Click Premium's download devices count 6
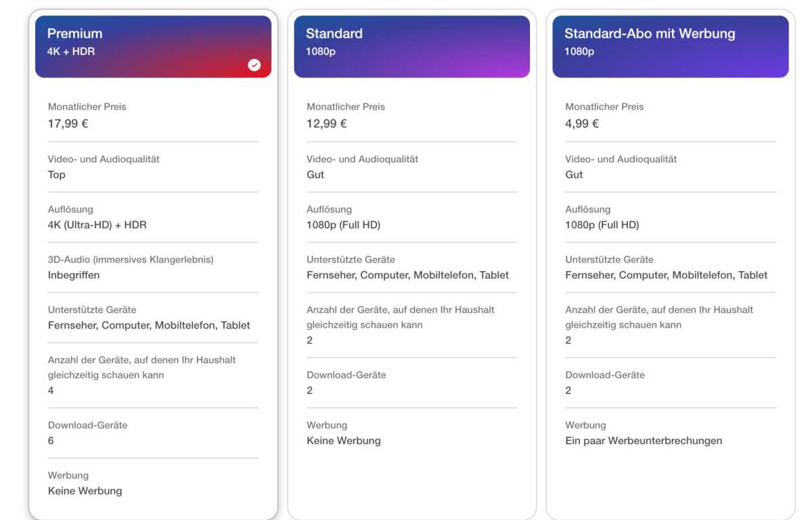Viewport: 812px width, 520px height. click(x=51, y=441)
